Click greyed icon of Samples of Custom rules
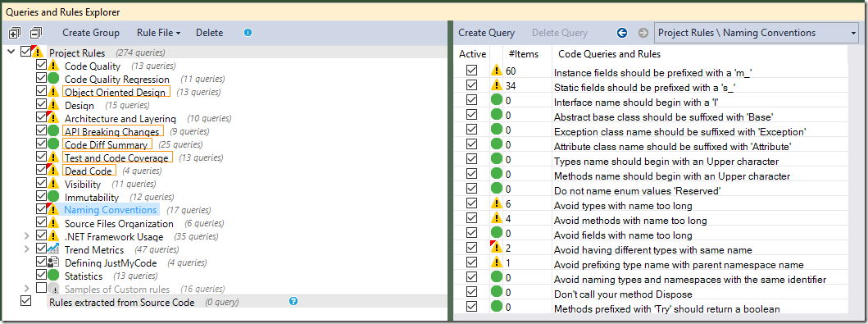Image resolution: width=868 pixels, height=324 pixels. click(53, 289)
